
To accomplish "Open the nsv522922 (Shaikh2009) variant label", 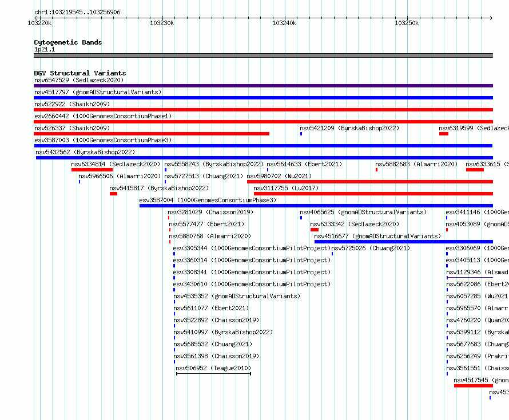I will point(72,104).
